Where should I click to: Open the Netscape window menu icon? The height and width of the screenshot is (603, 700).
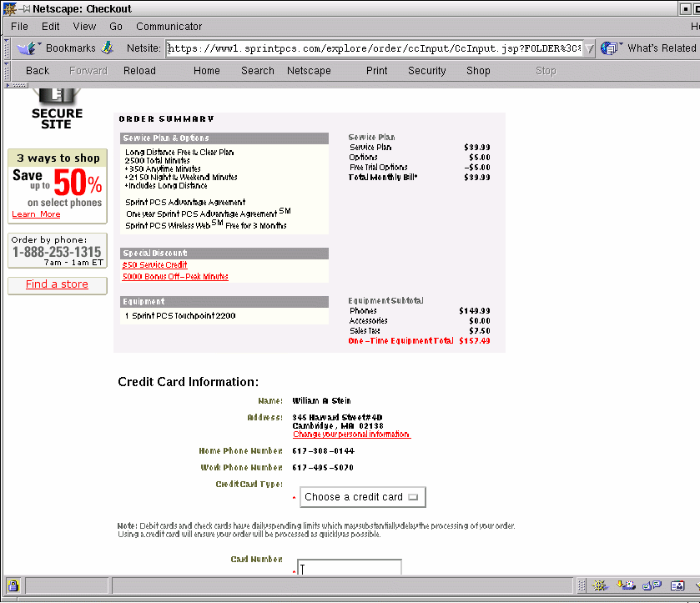click(x=9, y=8)
